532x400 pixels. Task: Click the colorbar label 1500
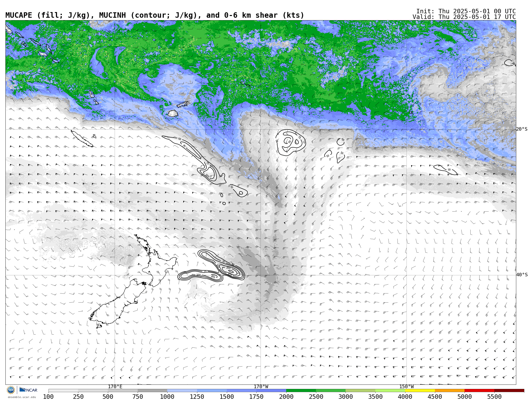tap(227, 397)
